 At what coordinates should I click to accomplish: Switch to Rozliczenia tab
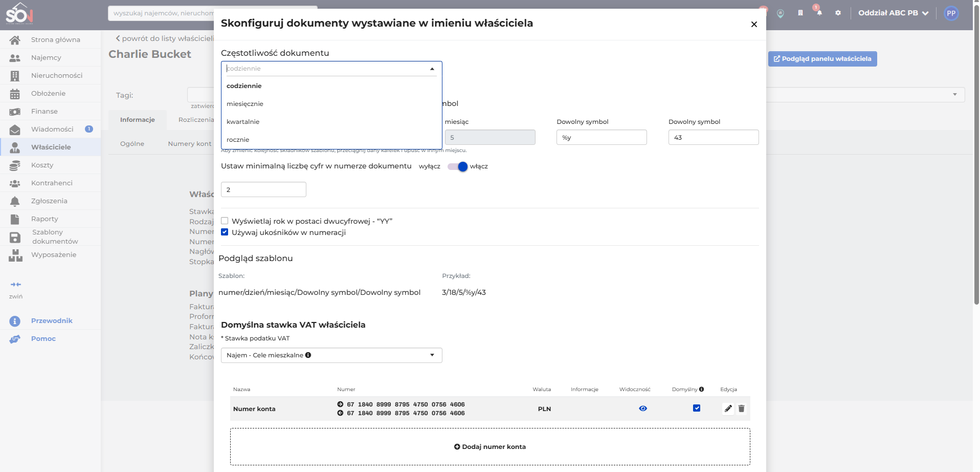pos(196,120)
